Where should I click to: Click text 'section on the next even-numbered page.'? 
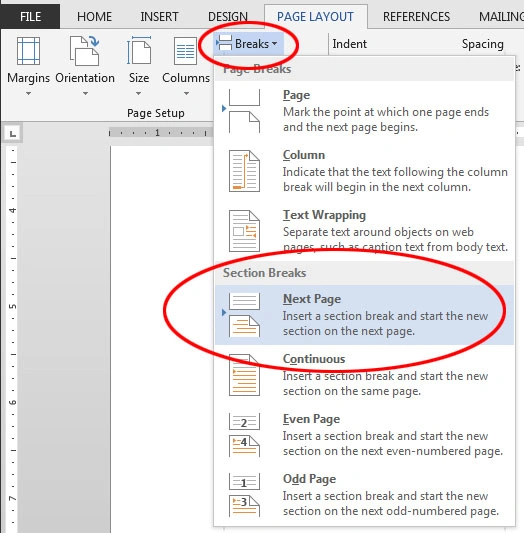(x=393, y=451)
